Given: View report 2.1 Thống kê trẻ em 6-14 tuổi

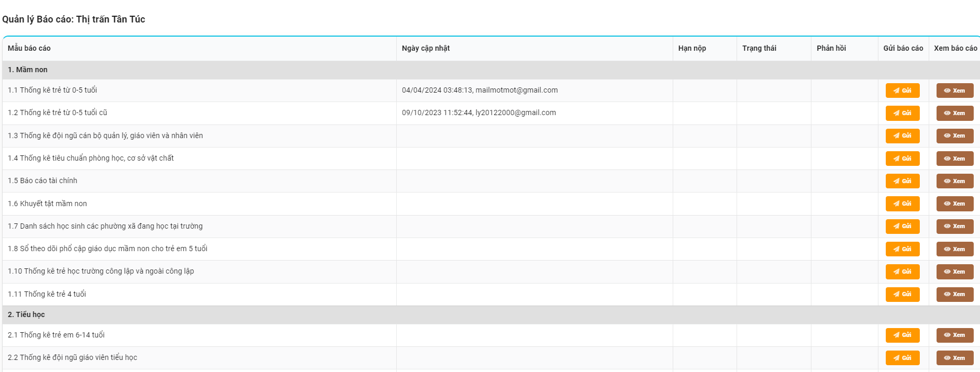Looking at the screenshot, I should tap(954, 335).
